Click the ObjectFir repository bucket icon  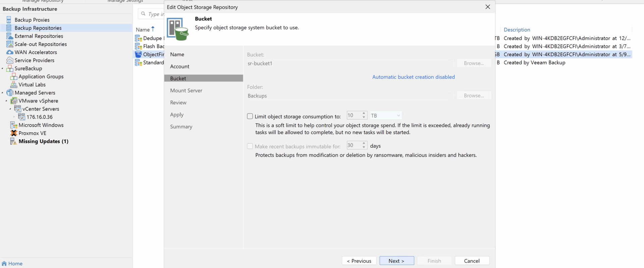coord(138,54)
